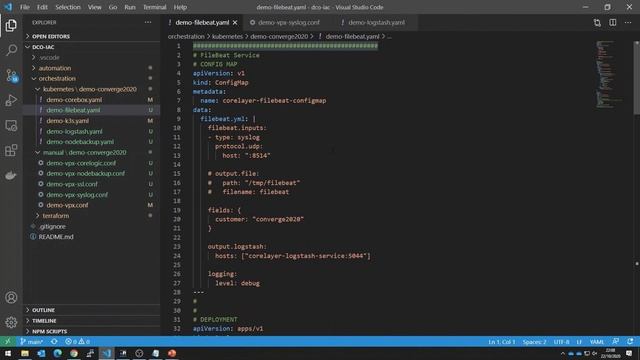Open the Docker view in the activity bar
The image size is (640, 360).
tap(11, 176)
